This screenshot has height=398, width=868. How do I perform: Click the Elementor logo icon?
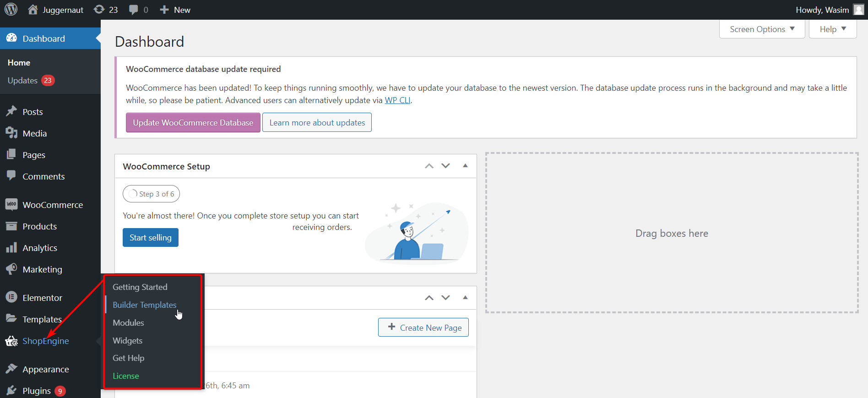point(11,297)
